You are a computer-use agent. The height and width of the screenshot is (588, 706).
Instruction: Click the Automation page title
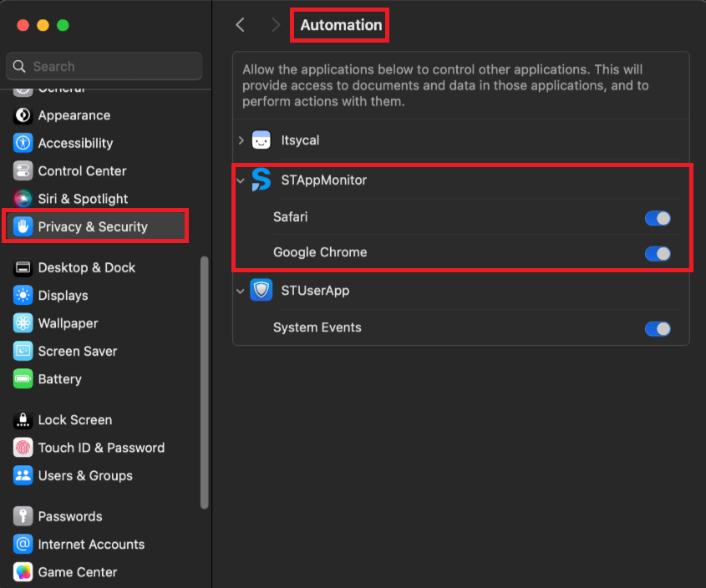[341, 25]
